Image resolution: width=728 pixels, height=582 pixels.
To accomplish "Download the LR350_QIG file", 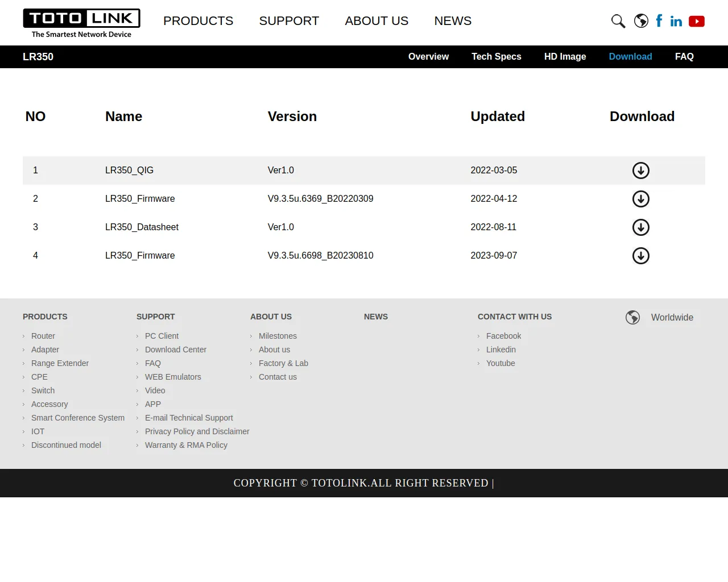I will (641, 171).
